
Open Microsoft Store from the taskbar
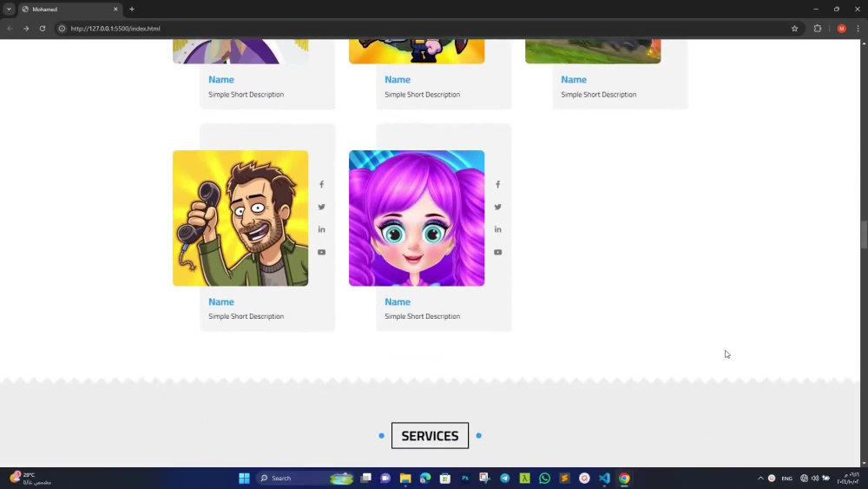coord(445,478)
